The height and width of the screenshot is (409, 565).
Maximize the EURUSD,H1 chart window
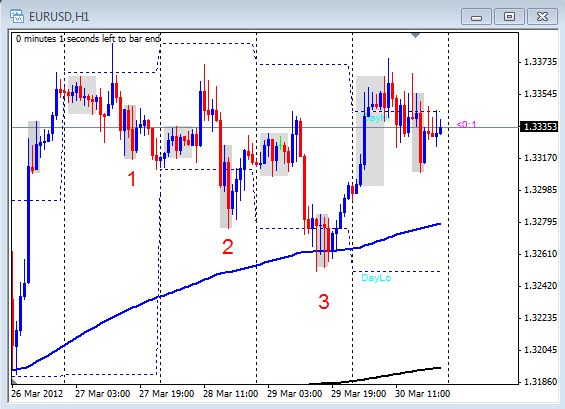(509, 17)
